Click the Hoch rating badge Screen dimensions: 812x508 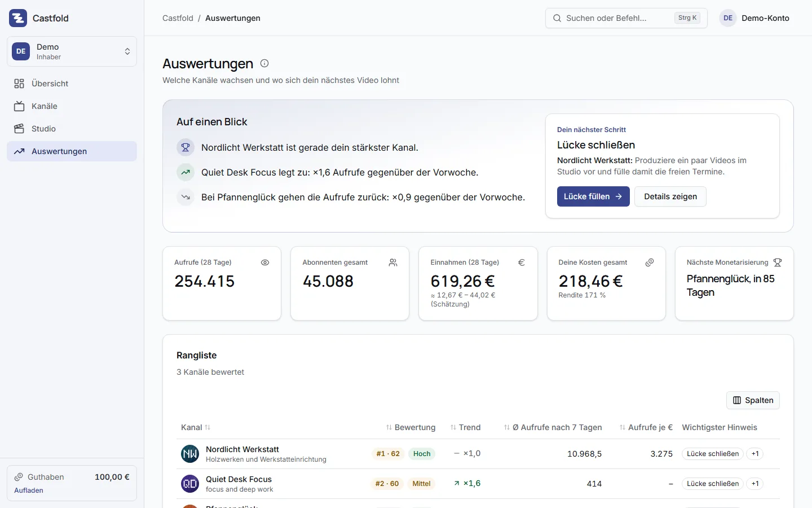coord(422,454)
